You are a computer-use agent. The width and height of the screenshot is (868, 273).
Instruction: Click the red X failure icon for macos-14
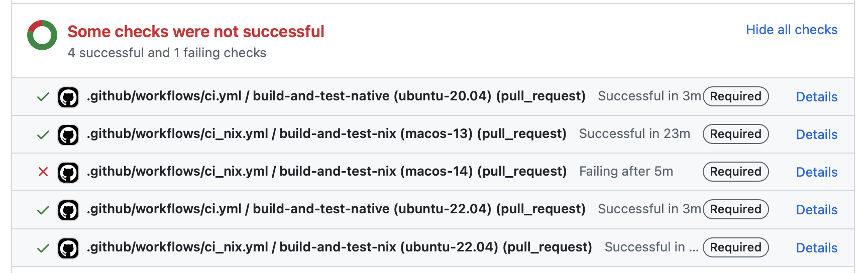click(43, 172)
